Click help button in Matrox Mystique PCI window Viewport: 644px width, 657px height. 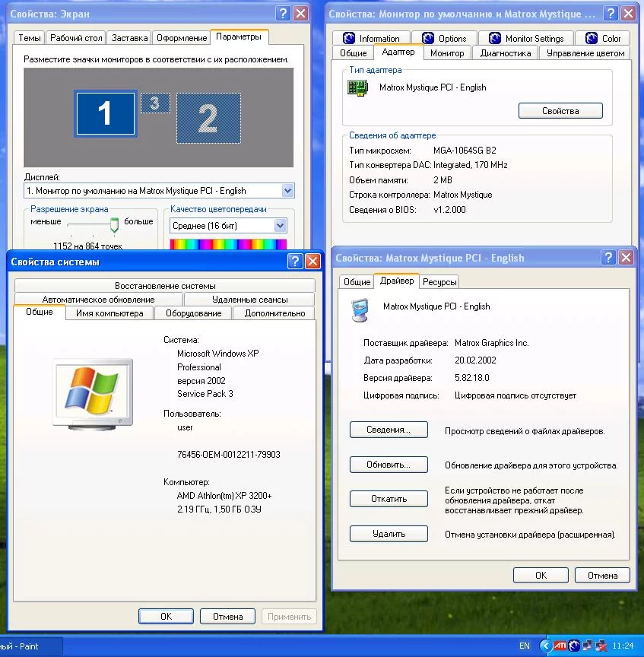pyautogui.click(x=608, y=257)
